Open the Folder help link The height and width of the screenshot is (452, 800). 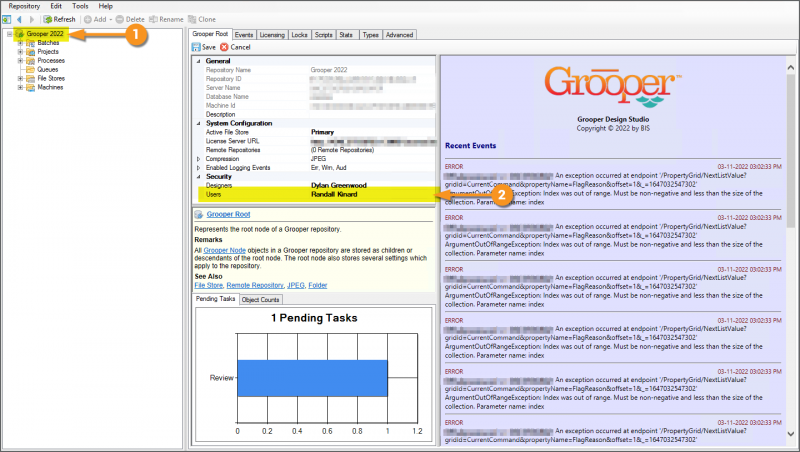tap(317, 286)
